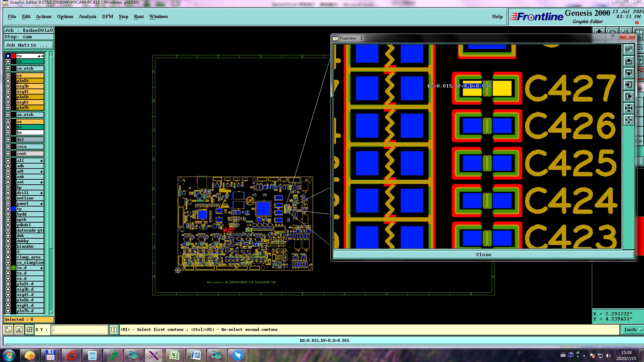This screenshot has height=362, width=644.
Task: Click the pan up icon in Popview
Action: [x=629, y=61]
